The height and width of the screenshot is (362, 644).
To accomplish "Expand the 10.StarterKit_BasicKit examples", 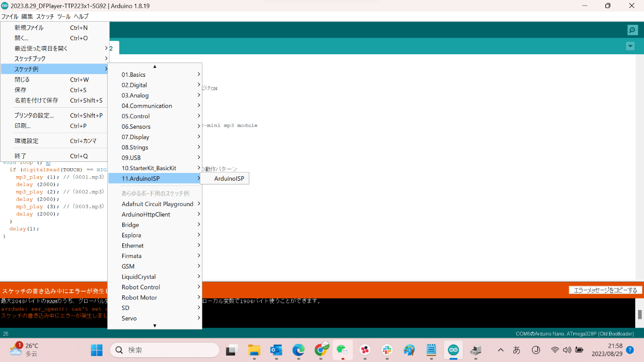I will pyautogui.click(x=155, y=168).
